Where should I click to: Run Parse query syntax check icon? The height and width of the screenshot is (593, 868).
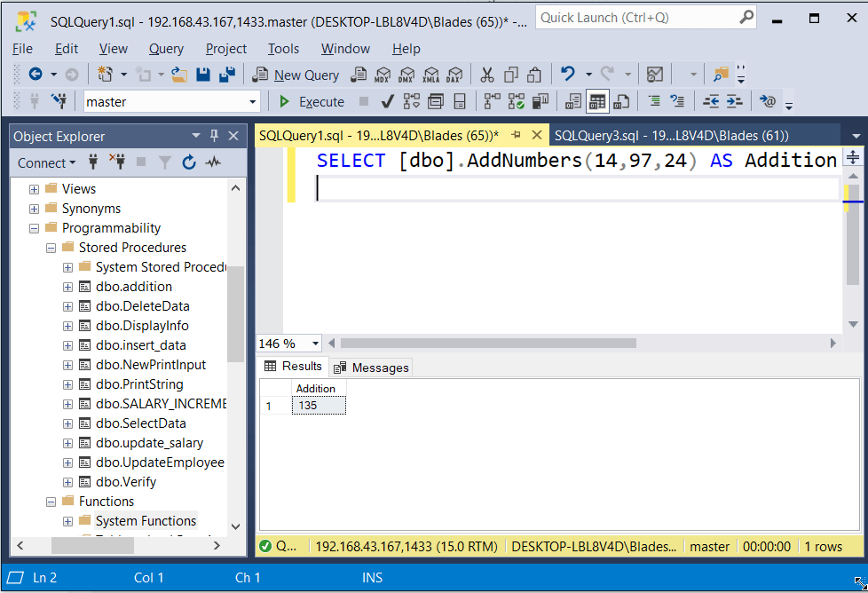tap(388, 101)
